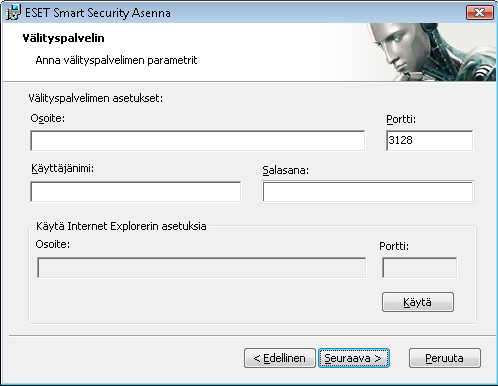Click the Salasana label
Screen dimensions: 498x386
point(286,170)
